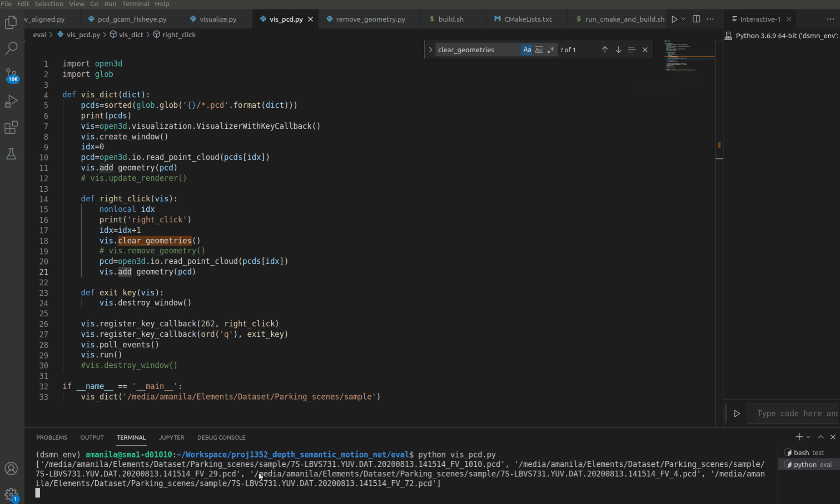Image resolution: width=840 pixels, height=504 pixels.
Task: Split the editor into two panes
Action: (x=696, y=19)
